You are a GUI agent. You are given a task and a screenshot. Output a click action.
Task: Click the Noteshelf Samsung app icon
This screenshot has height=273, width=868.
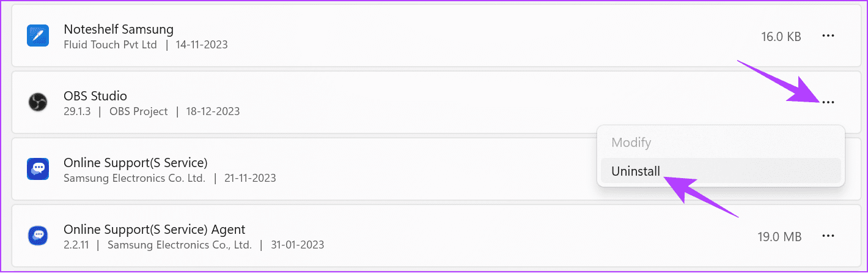[37, 36]
